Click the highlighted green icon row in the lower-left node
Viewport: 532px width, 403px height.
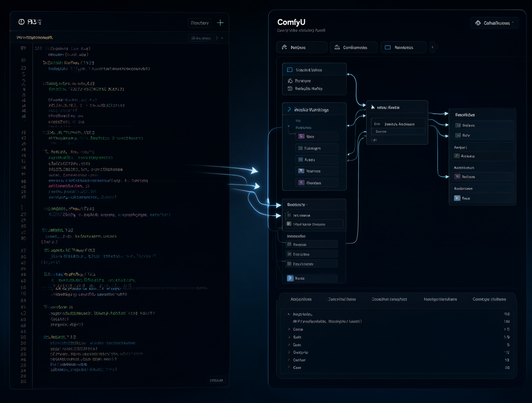coord(314,224)
